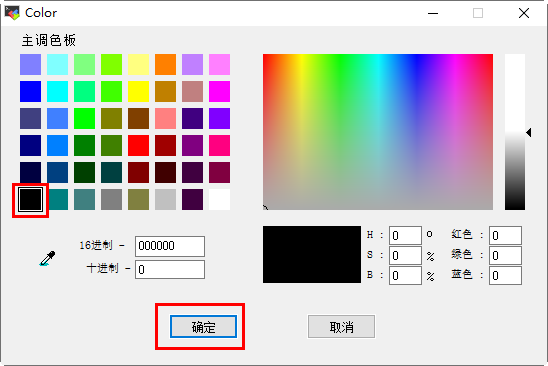The width and height of the screenshot is (548, 366).
Task: Select the vivid violet palette swatch
Action: (x=219, y=119)
